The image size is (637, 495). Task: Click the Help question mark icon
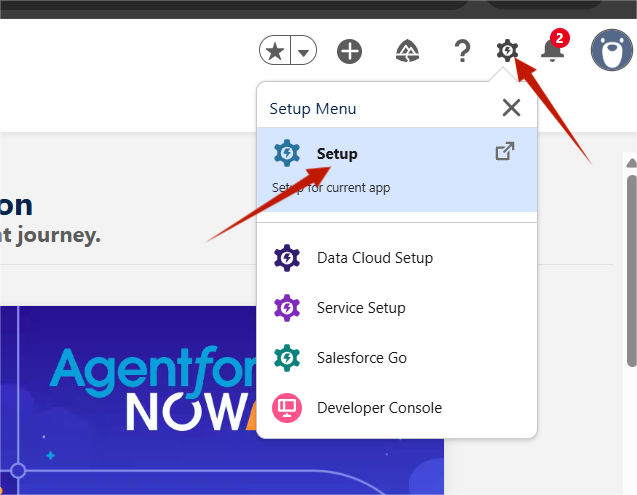pos(461,51)
